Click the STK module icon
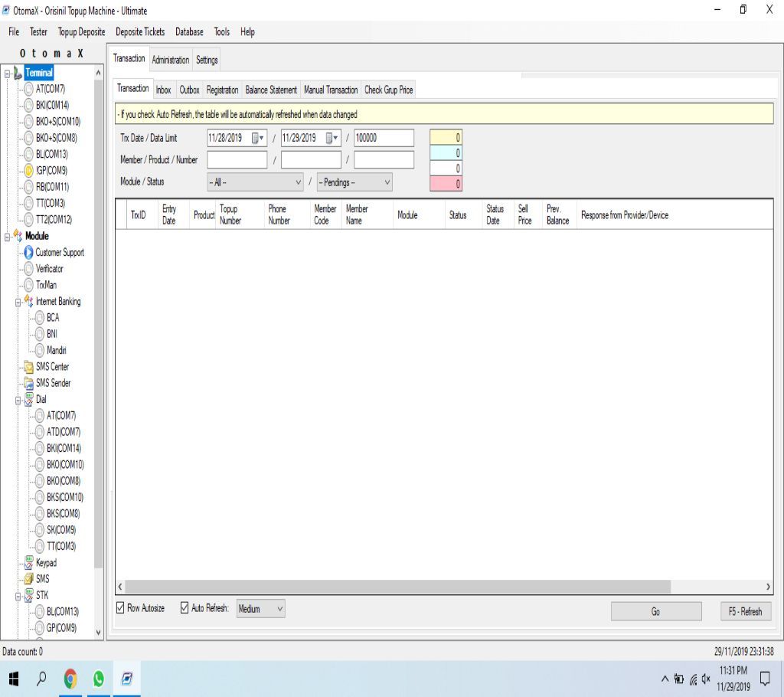This screenshot has height=697, width=784. click(29, 595)
